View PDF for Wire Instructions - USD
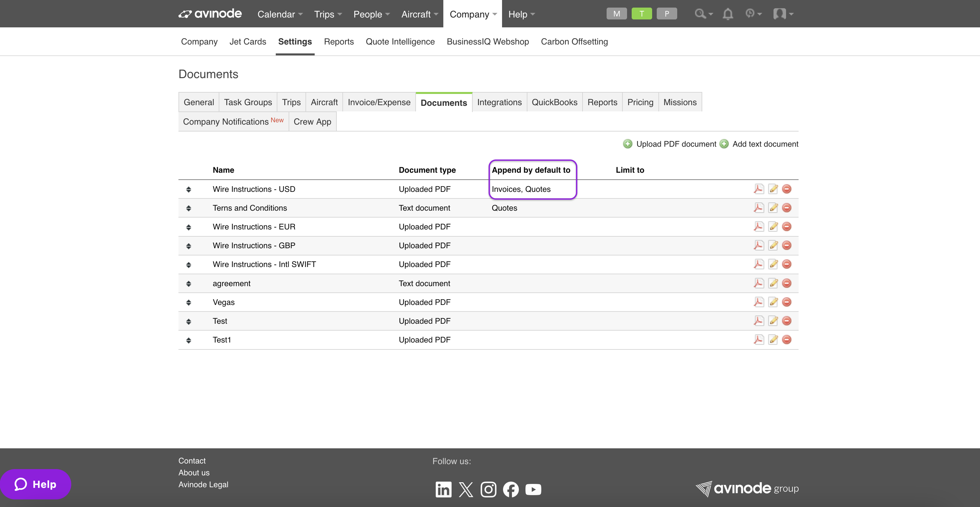This screenshot has height=507, width=980. [x=759, y=189]
